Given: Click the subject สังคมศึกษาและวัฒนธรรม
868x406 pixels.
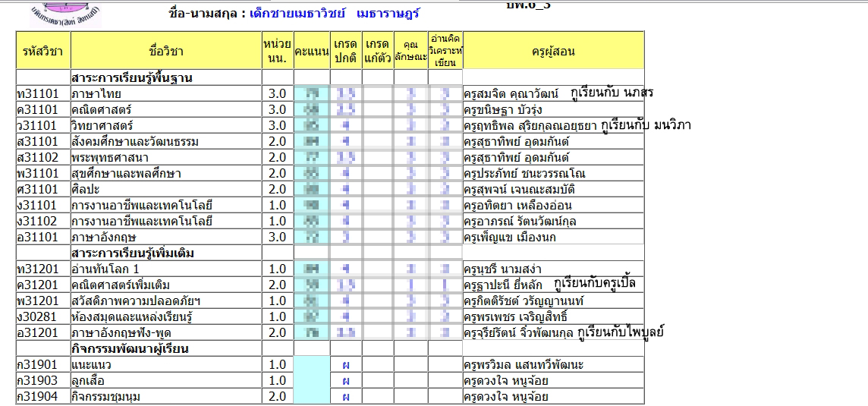Looking at the screenshot, I should point(135,142).
